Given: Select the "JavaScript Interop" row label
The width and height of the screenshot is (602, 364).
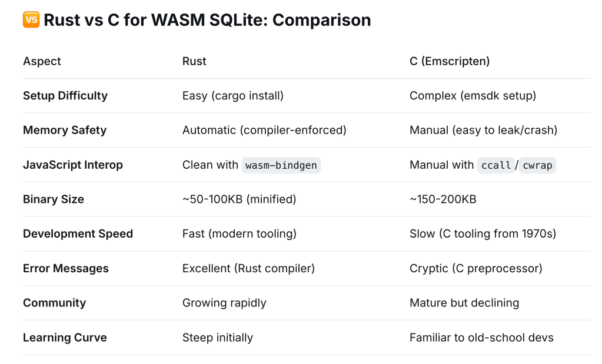Looking at the screenshot, I should (x=73, y=165).
